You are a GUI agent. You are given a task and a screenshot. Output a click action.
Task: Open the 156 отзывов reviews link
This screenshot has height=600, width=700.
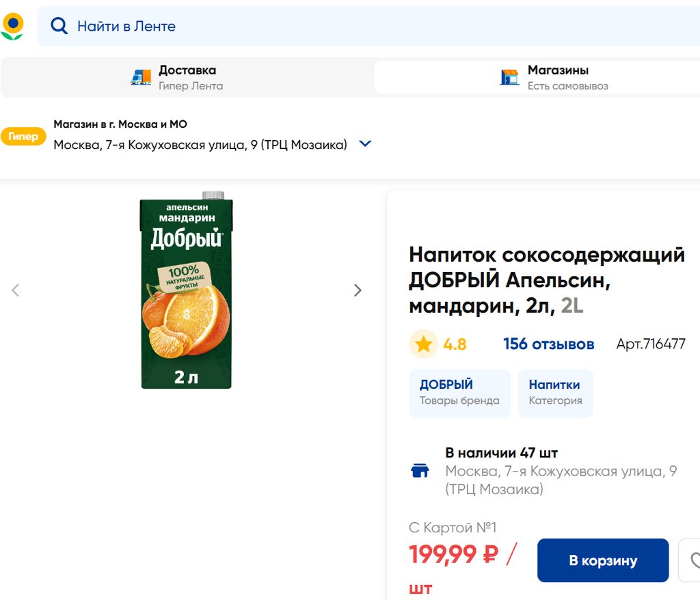click(548, 344)
